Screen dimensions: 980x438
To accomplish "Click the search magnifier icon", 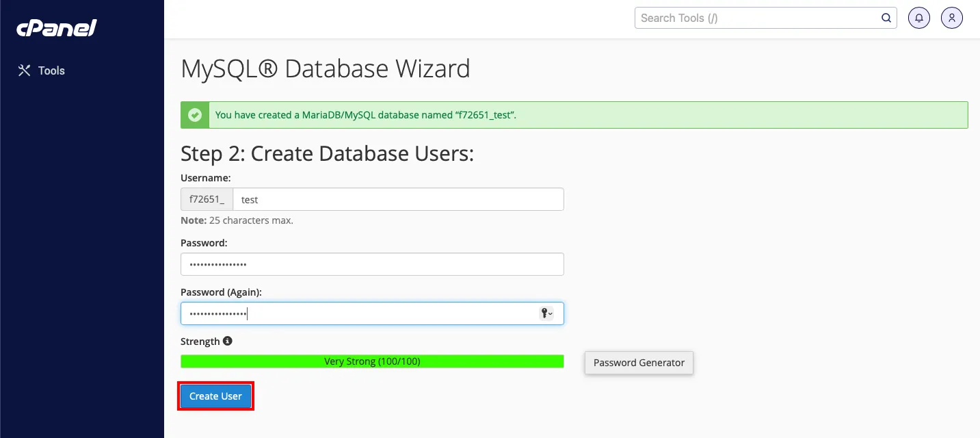I will pyautogui.click(x=886, y=18).
